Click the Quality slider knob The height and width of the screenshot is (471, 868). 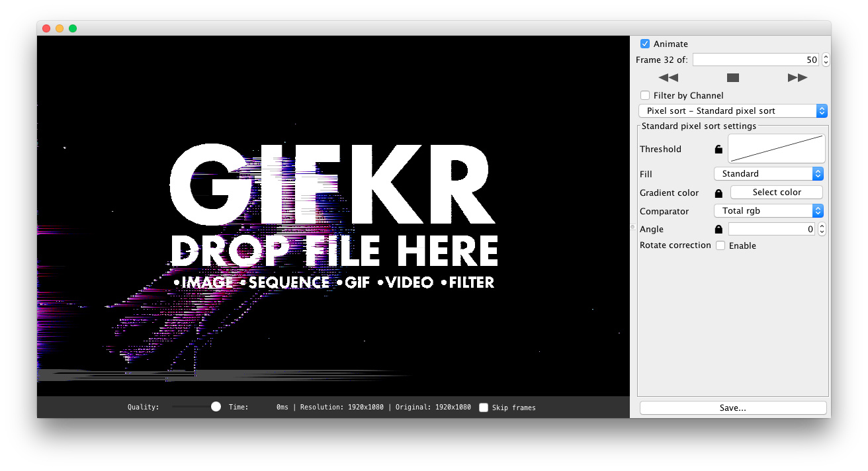tap(216, 406)
